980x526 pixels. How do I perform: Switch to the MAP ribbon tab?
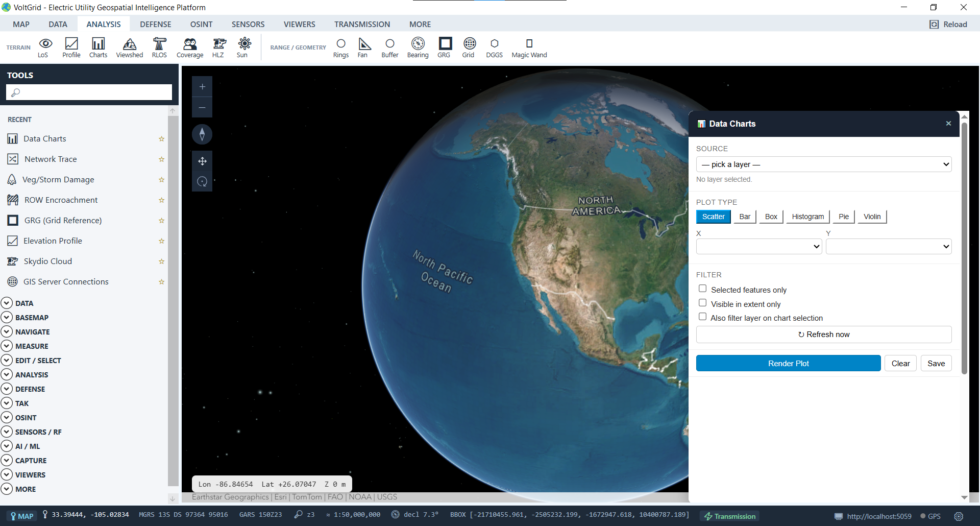(21, 24)
